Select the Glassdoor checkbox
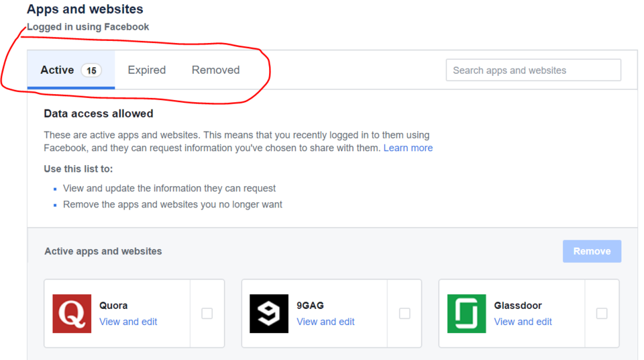 coord(602,314)
